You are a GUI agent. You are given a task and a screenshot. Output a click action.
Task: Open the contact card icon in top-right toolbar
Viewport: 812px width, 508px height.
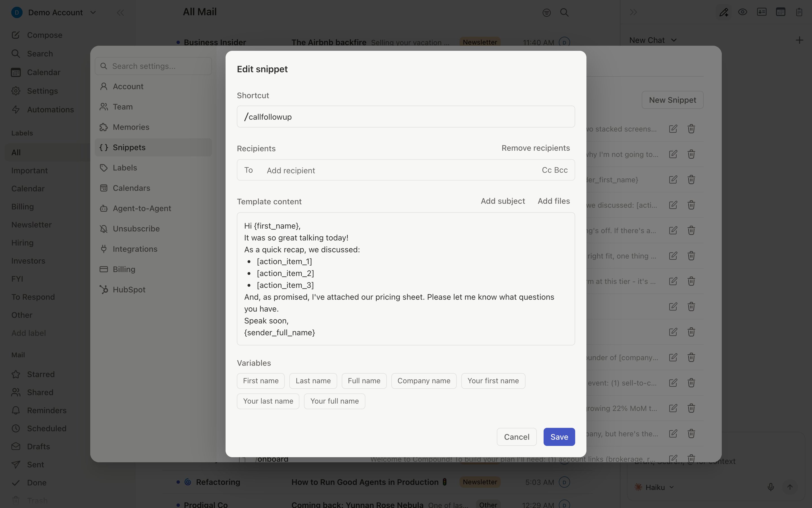coord(762,12)
